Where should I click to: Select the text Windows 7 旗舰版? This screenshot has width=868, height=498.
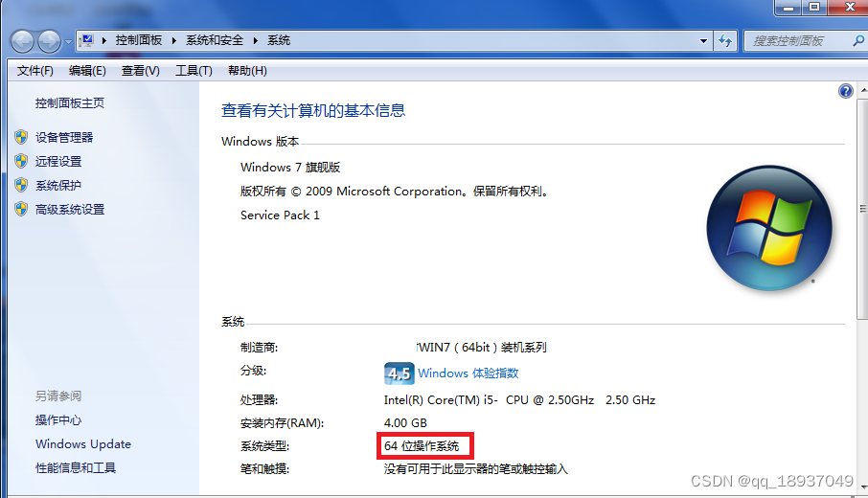tap(290, 168)
